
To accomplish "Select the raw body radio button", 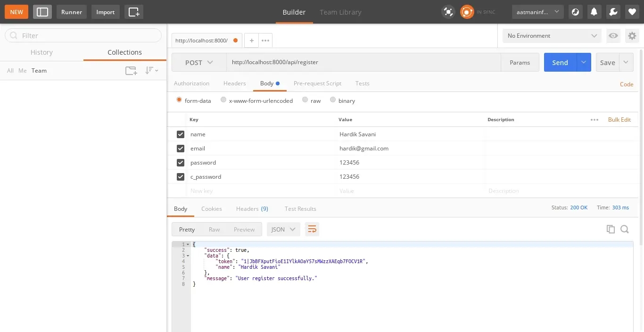I will coord(305,100).
